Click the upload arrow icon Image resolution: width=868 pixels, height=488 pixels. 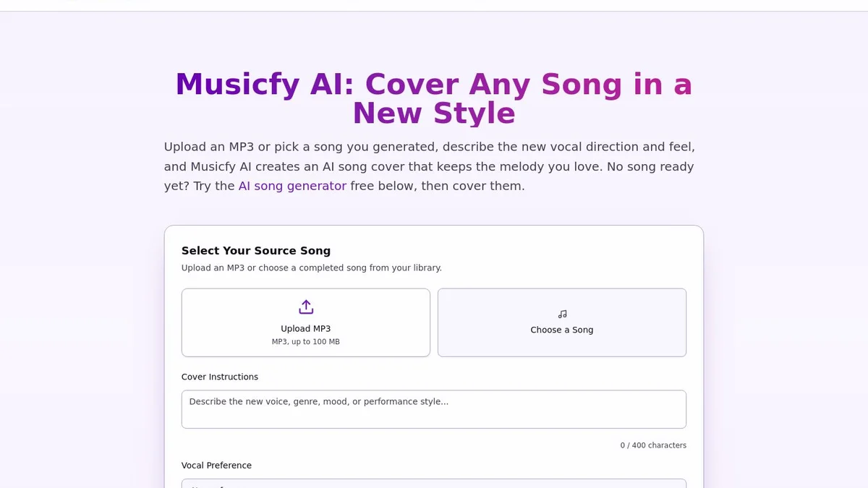[306, 307]
